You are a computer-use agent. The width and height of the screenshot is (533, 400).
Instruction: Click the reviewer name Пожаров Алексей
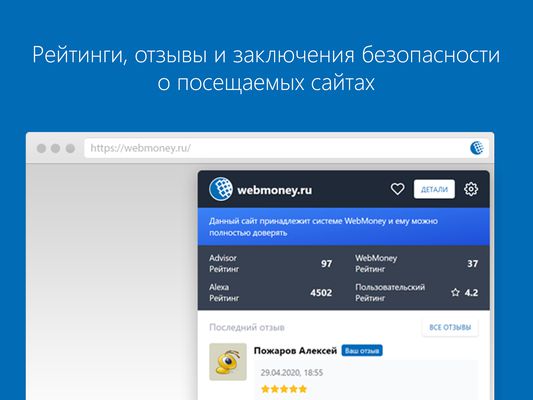click(295, 351)
